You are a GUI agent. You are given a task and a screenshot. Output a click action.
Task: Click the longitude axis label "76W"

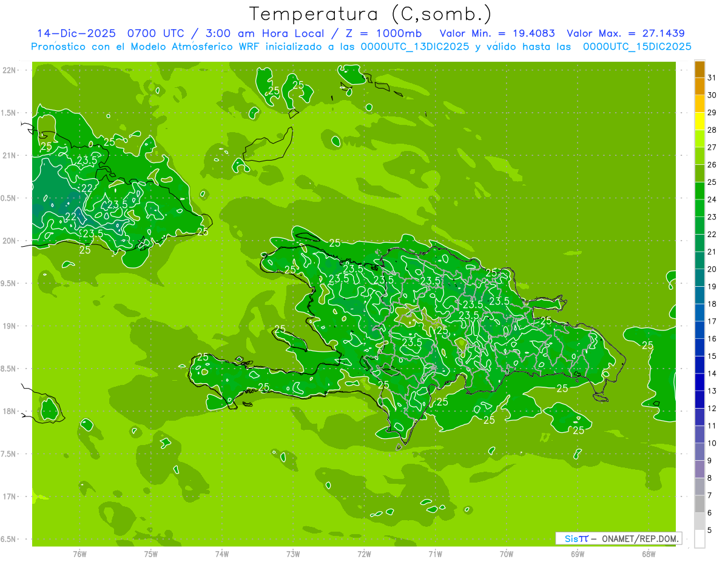pyautogui.click(x=79, y=554)
